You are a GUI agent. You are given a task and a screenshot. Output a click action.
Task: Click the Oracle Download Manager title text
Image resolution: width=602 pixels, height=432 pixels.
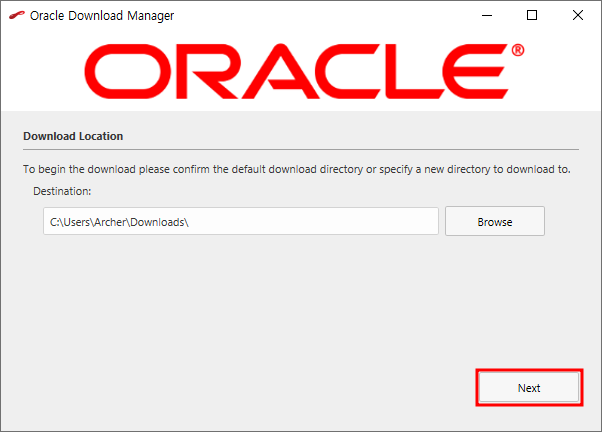[x=102, y=16]
